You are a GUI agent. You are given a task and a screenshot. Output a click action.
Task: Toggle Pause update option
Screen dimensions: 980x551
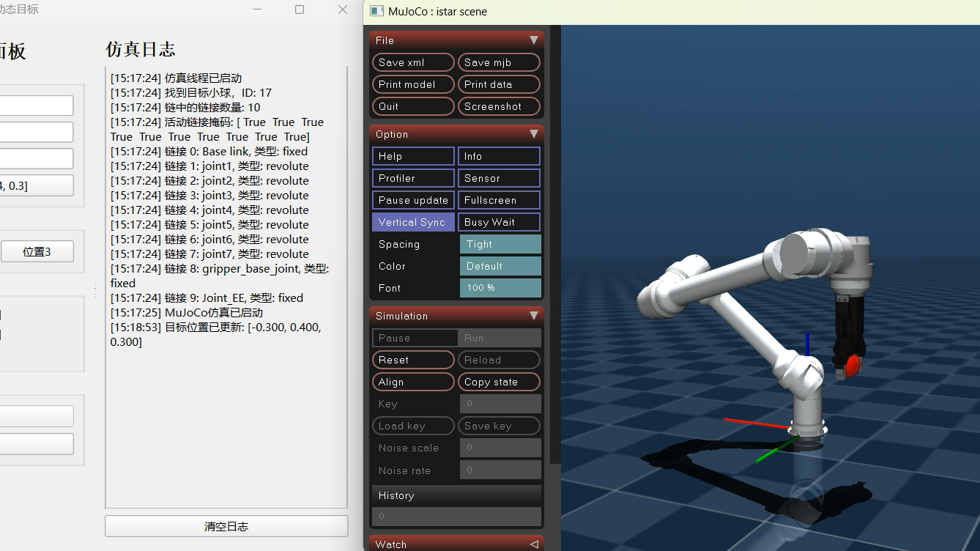[x=413, y=200]
